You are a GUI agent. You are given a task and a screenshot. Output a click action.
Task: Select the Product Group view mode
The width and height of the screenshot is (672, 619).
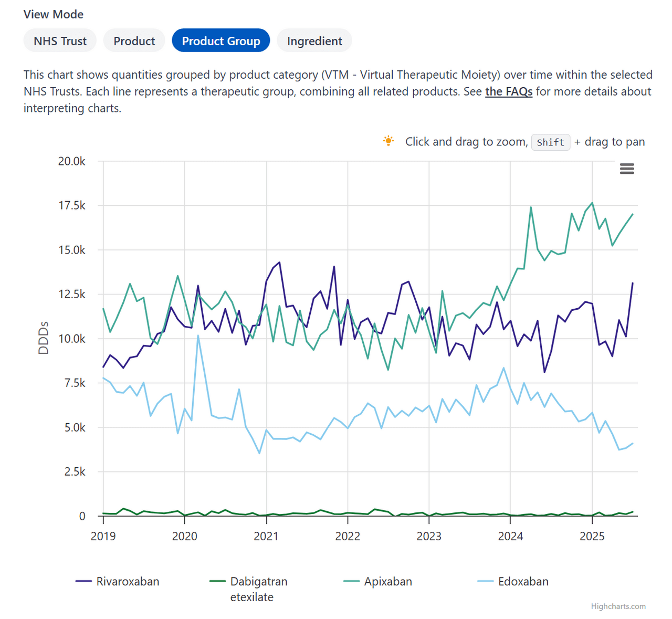(x=221, y=41)
